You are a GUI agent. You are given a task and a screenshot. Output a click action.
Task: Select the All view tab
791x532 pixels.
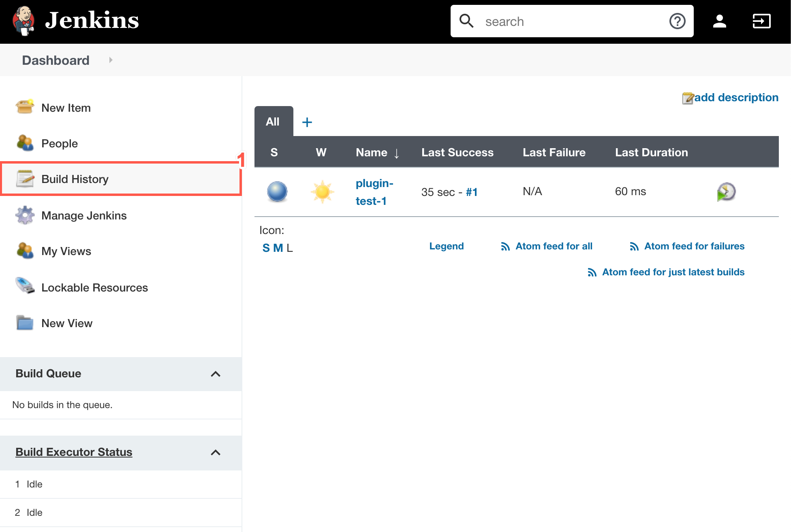273,121
